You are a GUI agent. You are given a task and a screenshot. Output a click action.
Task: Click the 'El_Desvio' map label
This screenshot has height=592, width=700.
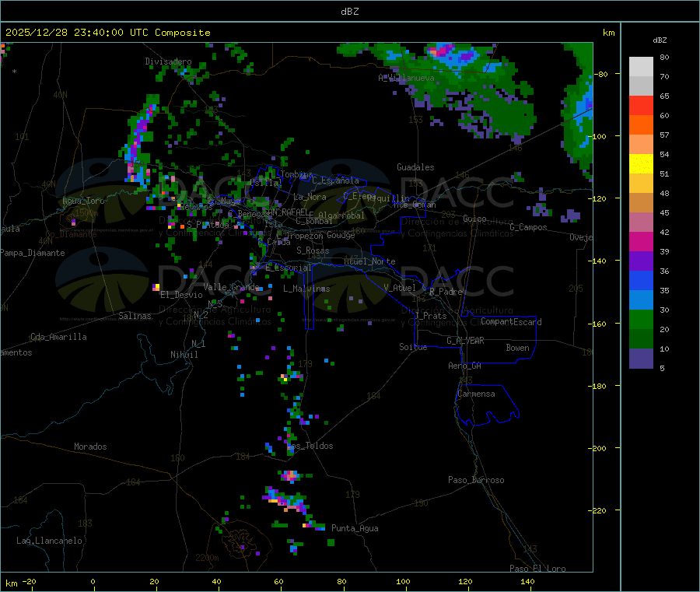pyautogui.click(x=181, y=295)
